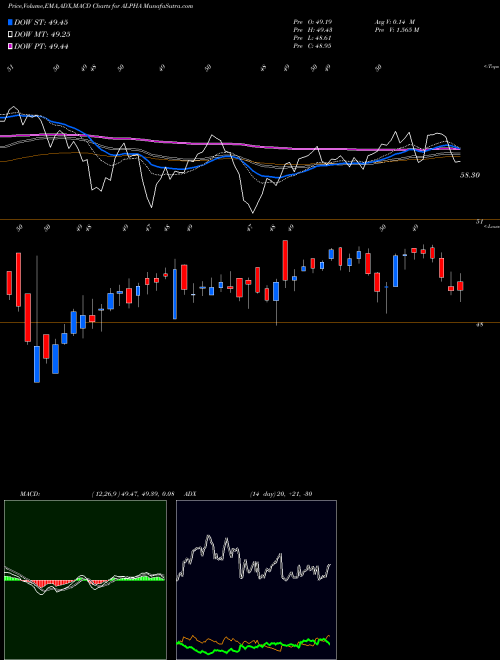Click the magenta DOW PT legend swatch
The image size is (500, 660).
point(11,46)
